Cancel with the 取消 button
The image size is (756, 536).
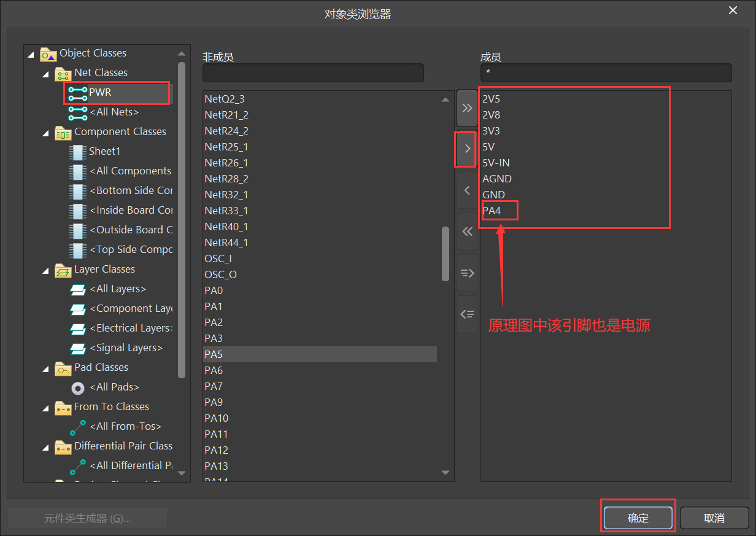click(714, 518)
